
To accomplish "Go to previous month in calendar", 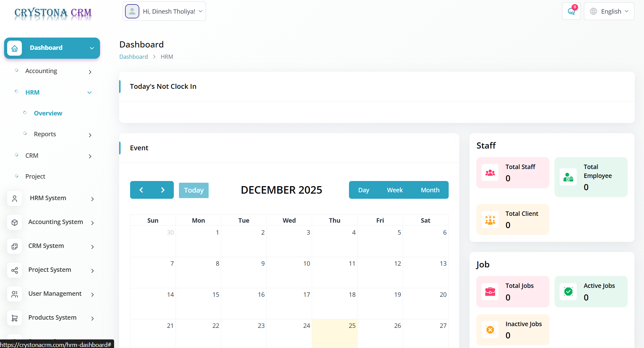I will [x=141, y=190].
